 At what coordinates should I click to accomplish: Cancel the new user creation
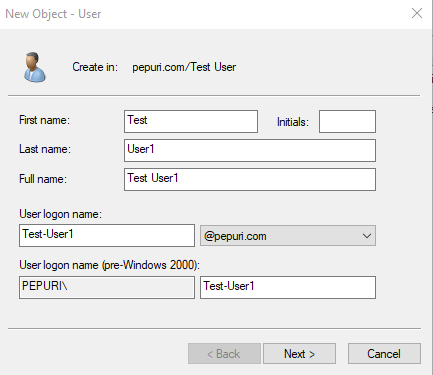click(384, 354)
